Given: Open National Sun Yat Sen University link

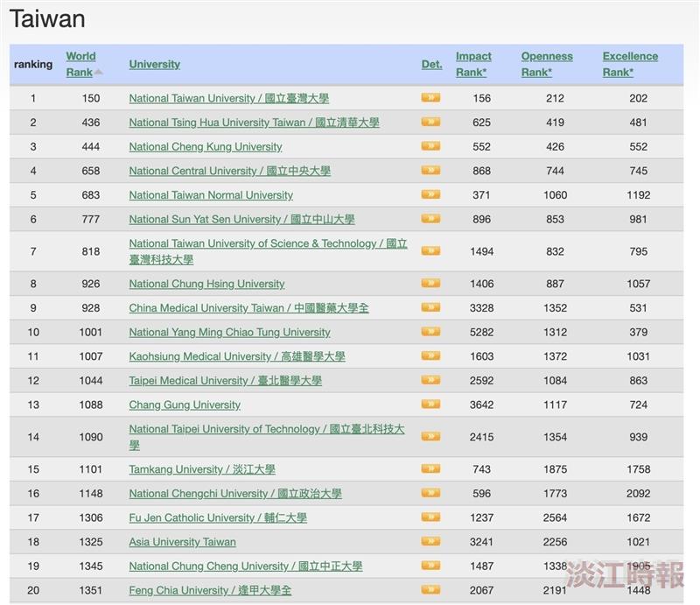Looking at the screenshot, I should [241, 219].
